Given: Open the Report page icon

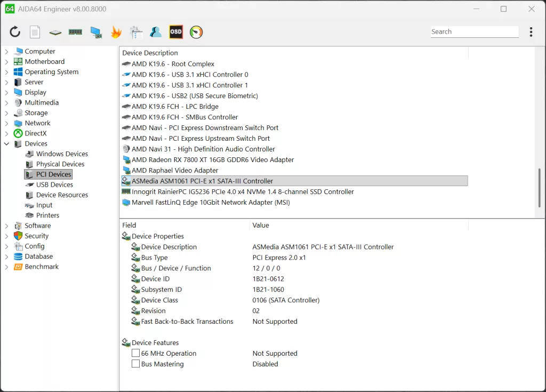Looking at the screenshot, I should 35,32.
